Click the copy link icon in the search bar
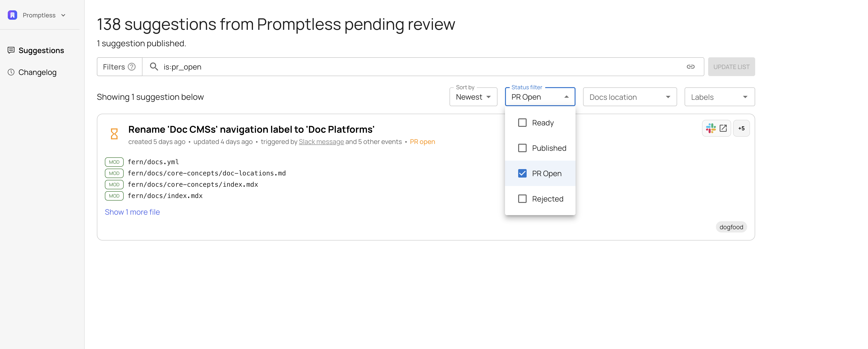The image size is (868, 349). click(x=691, y=67)
